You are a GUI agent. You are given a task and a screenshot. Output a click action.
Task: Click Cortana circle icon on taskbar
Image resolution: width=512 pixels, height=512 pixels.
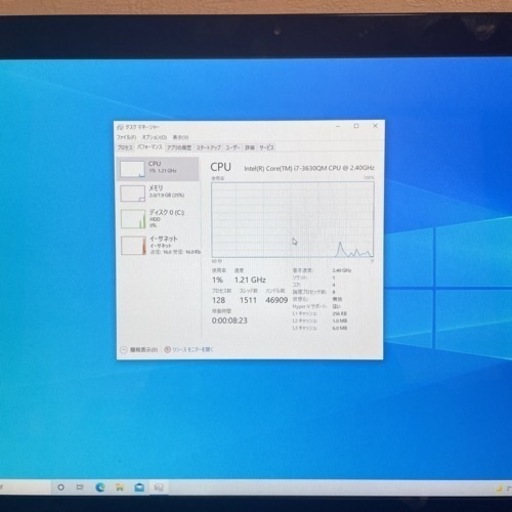point(61,487)
